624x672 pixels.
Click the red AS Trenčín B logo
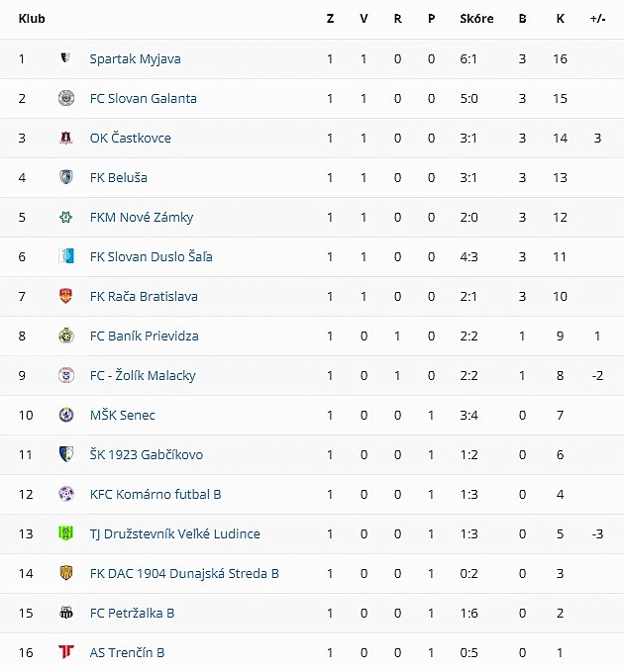coord(65,652)
